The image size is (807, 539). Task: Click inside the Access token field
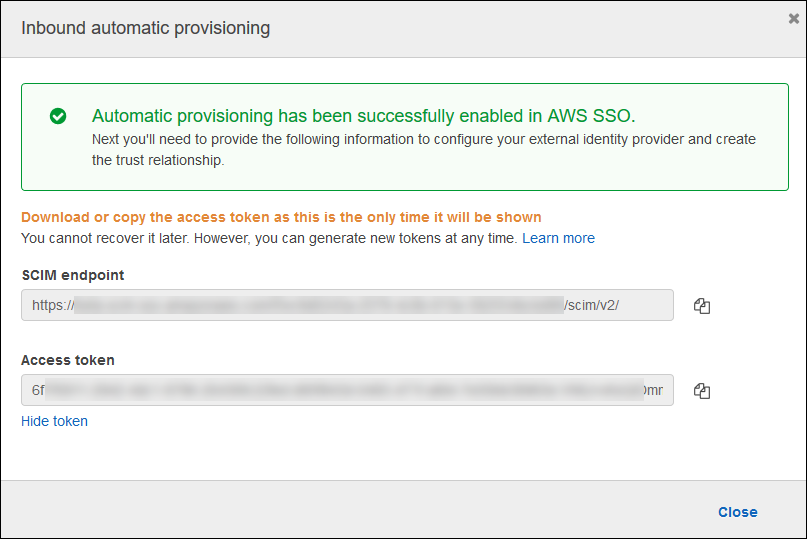point(347,390)
